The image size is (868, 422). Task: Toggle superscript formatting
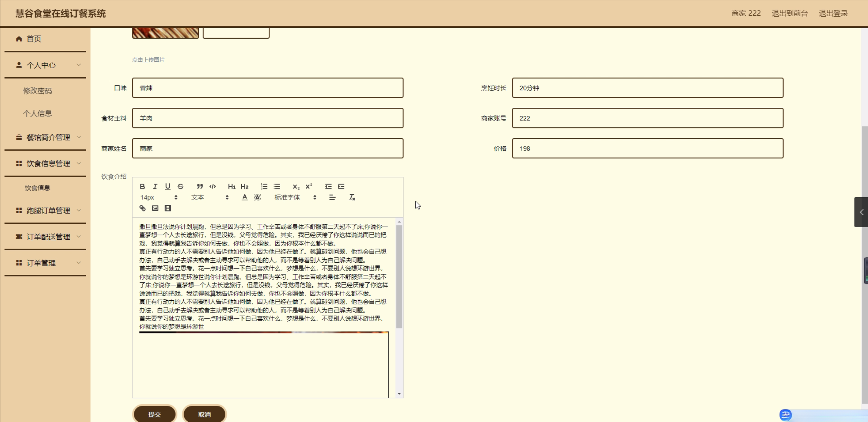pyautogui.click(x=309, y=186)
